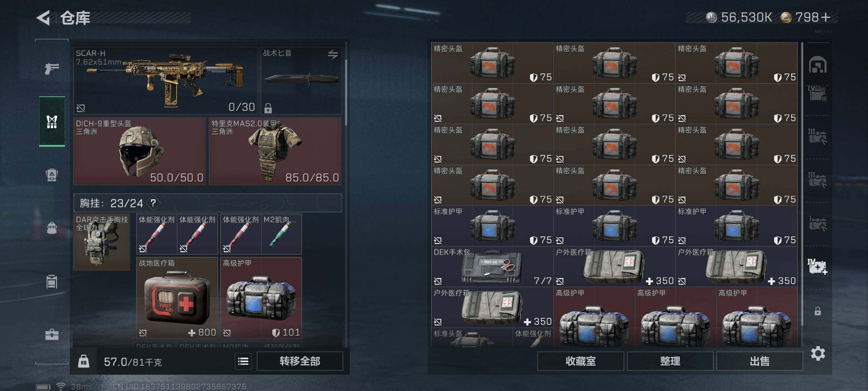Open the briefcase safe-box icon in left sidebar
Screen dimensions: 868x391
[x=52, y=334]
